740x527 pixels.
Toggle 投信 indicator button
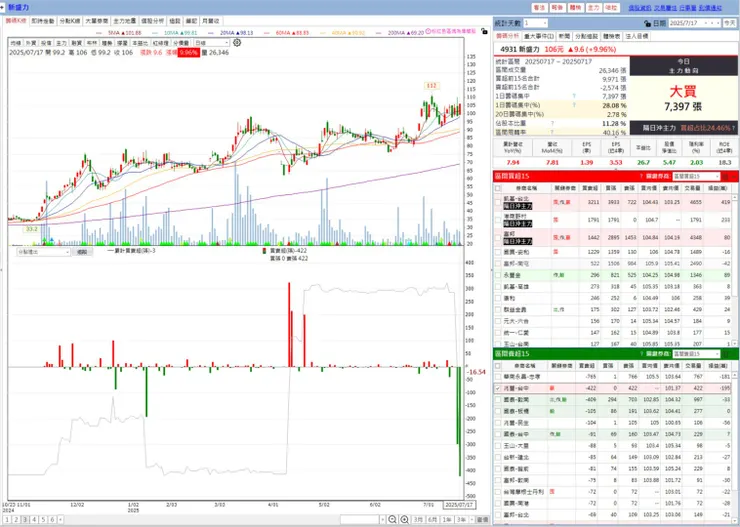[x=46, y=43]
